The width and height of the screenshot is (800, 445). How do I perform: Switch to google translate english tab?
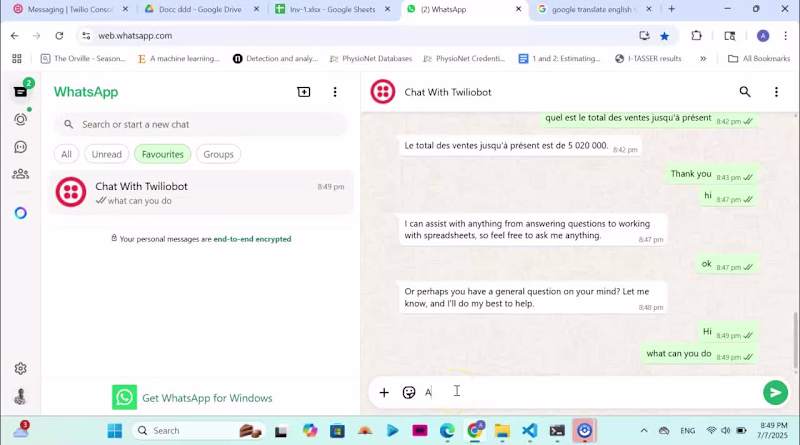tap(594, 9)
